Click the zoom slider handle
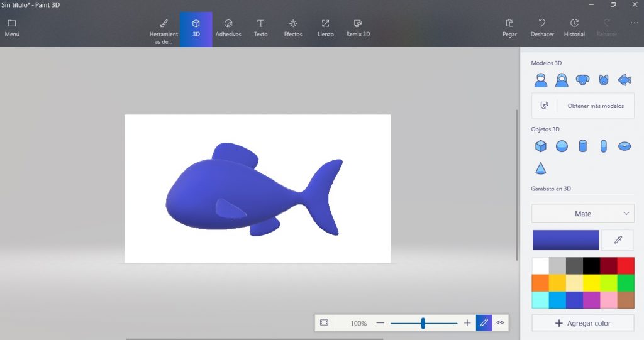Screen dimensions: 644x340 423,323
